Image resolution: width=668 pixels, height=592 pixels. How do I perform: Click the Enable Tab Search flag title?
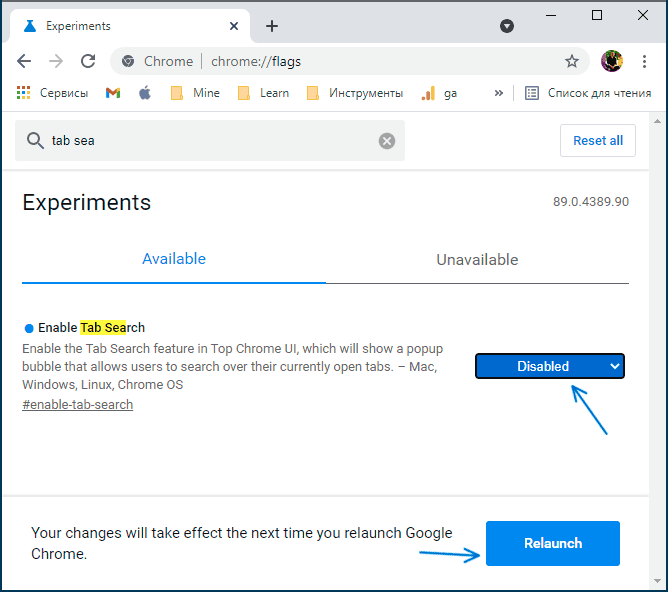pyautogui.click(x=92, y=328)
